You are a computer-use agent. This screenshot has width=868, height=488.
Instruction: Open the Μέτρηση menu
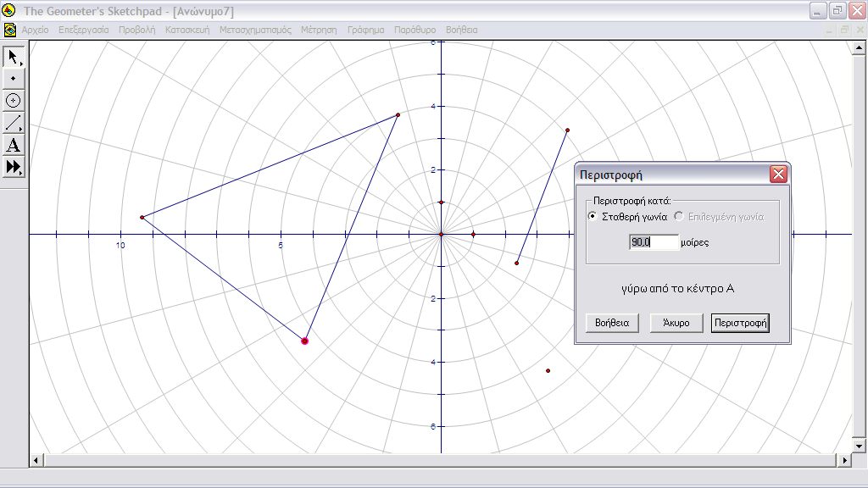coord(319,30)
